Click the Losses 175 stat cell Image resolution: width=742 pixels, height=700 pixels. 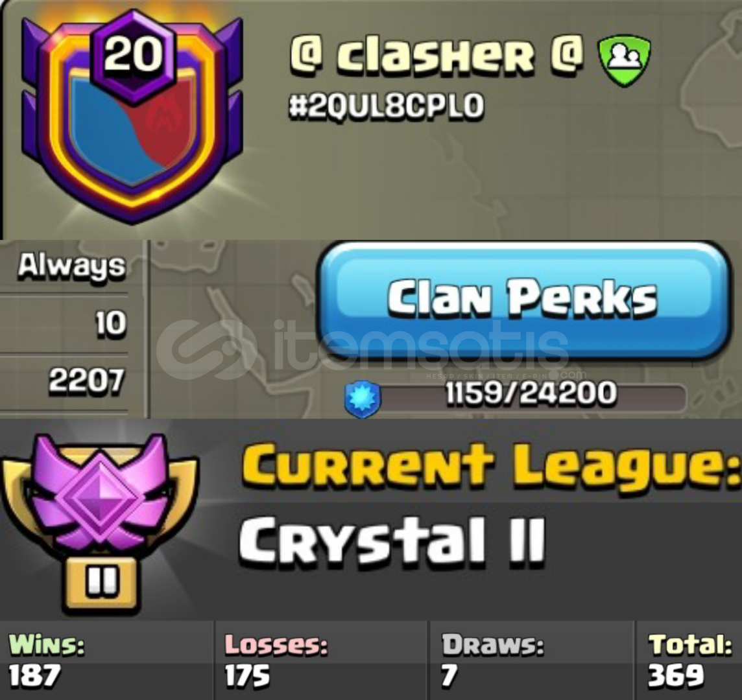(x=321, y=661)
